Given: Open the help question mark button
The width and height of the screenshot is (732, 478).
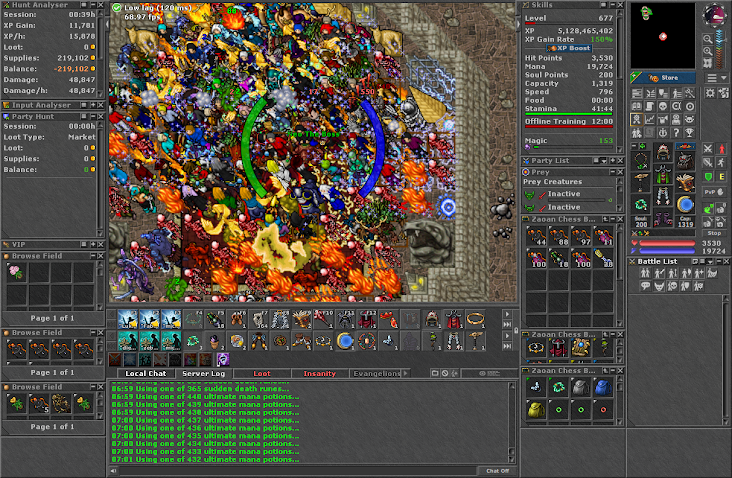Looking at the screenshot, I should pyautogui.click(x=676, y=133).
